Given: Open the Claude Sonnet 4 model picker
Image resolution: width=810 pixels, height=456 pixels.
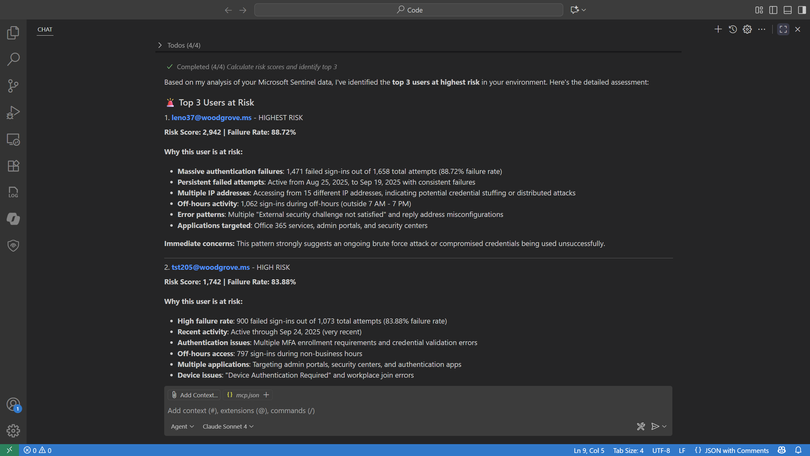Looking at the screenshot, I should (228, 427).
